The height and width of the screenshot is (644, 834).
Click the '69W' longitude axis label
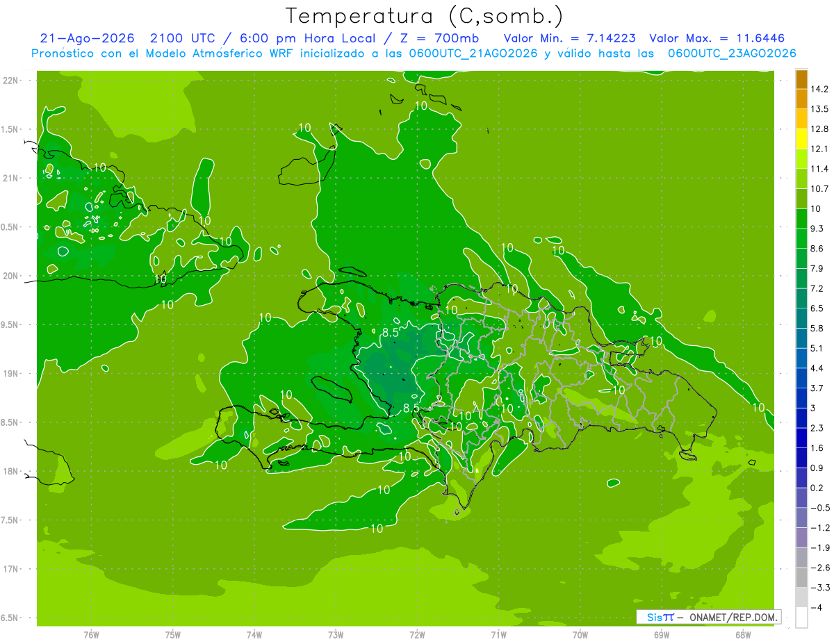(662, 635)
